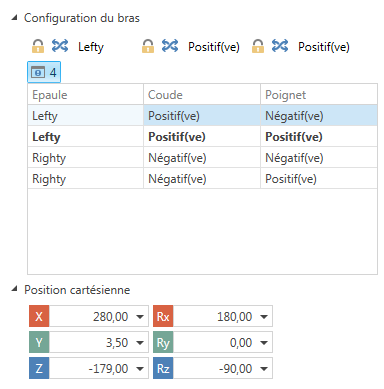Click the Poignet column header
The height and width of the screenshot is (389, 384).
click(x=319, y=95)
